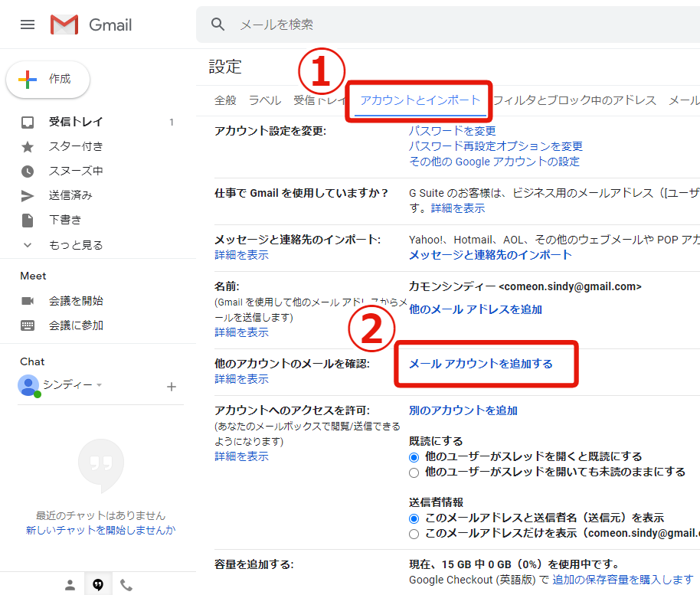The height and width of the screenshot is (595, 700).
Task: Click the plus icon to start a new chat
Action: coord(172,387)
